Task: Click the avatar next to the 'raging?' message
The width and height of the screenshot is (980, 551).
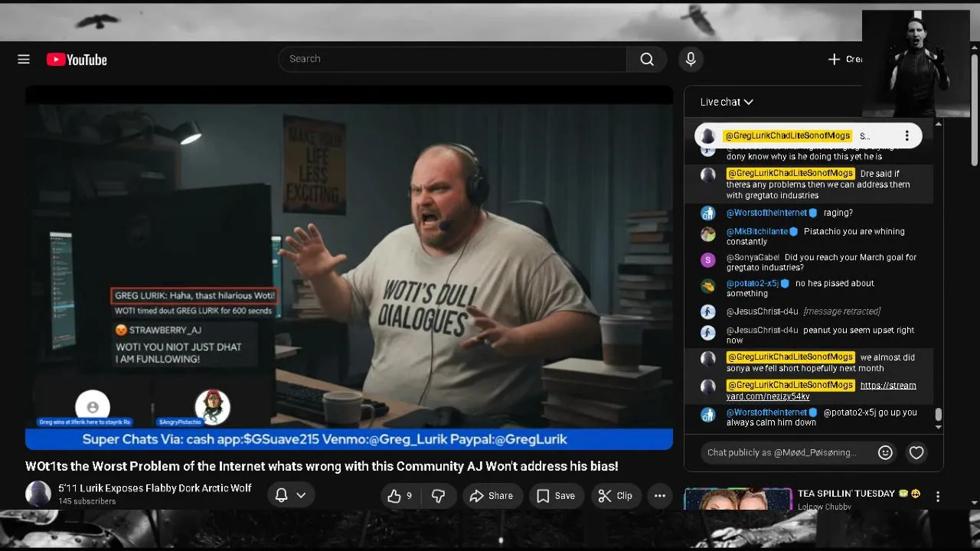Action: [708, 213]
